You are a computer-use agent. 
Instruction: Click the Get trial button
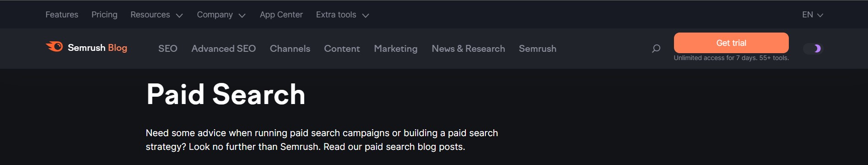tap(731, 43)
